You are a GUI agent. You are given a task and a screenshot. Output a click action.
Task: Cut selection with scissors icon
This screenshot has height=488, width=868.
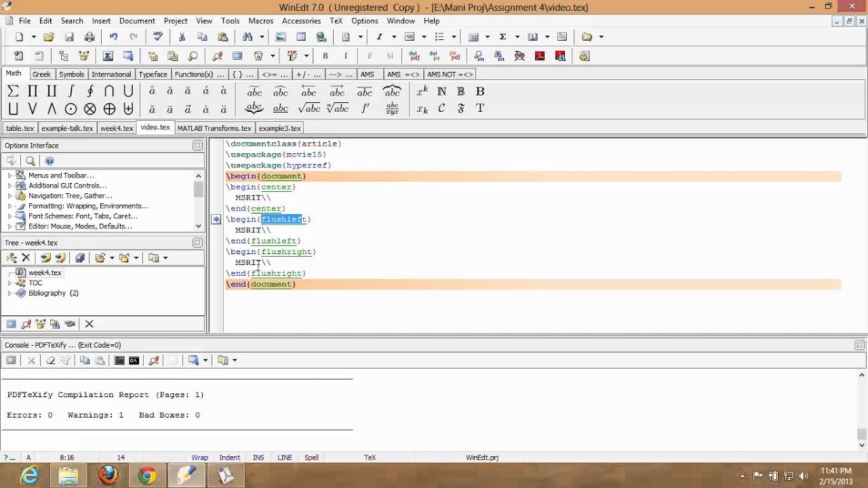click(x=182, y=37)
